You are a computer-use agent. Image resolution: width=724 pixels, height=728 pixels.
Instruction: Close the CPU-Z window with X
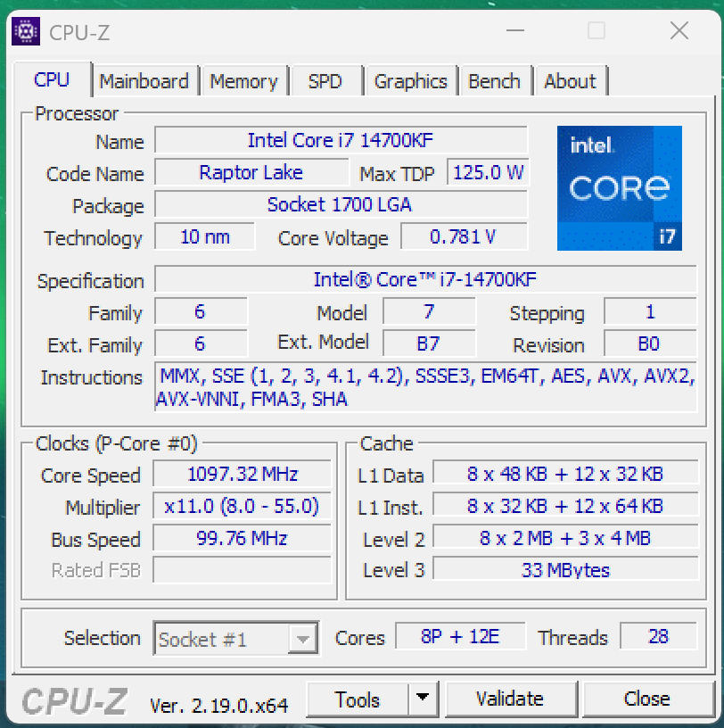(679, 30)
